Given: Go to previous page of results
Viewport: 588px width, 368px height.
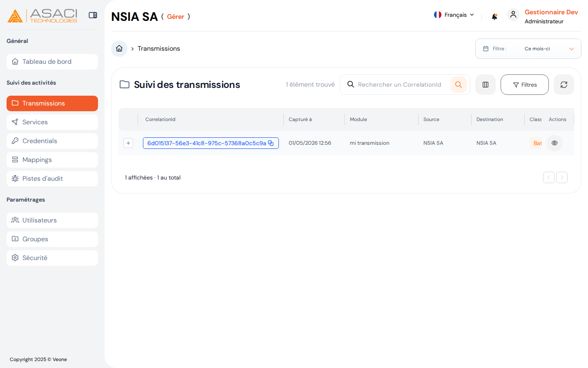Looking at the screenshot, I should [549, 177].
